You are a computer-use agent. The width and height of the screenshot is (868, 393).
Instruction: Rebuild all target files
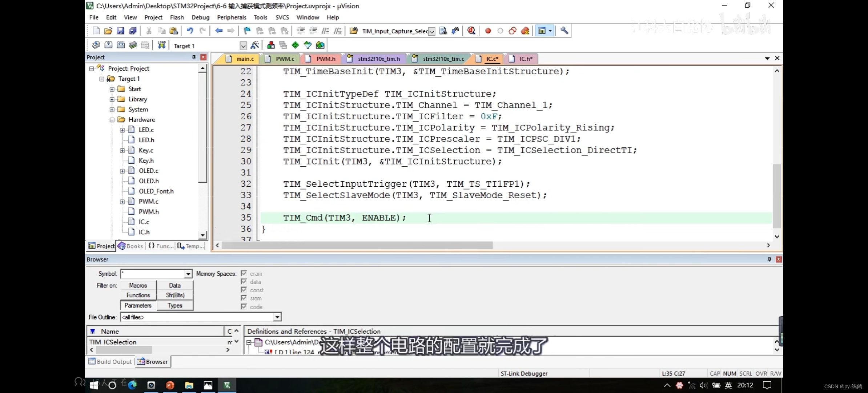point(121,45)
